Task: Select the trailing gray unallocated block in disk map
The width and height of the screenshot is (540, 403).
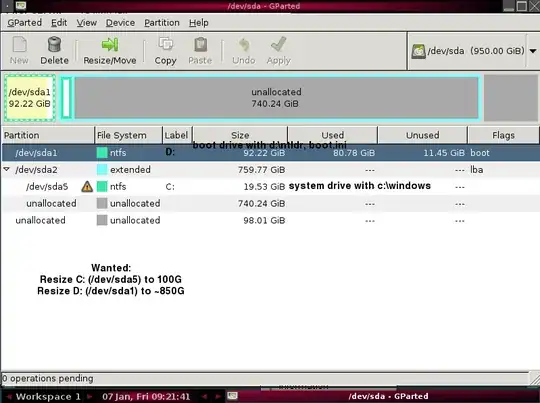Action: pyautogui.click(x=511, y=98)
